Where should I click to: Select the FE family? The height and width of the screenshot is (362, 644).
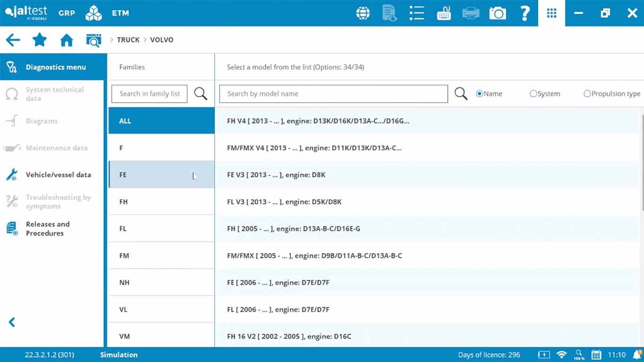coord(162,174)
